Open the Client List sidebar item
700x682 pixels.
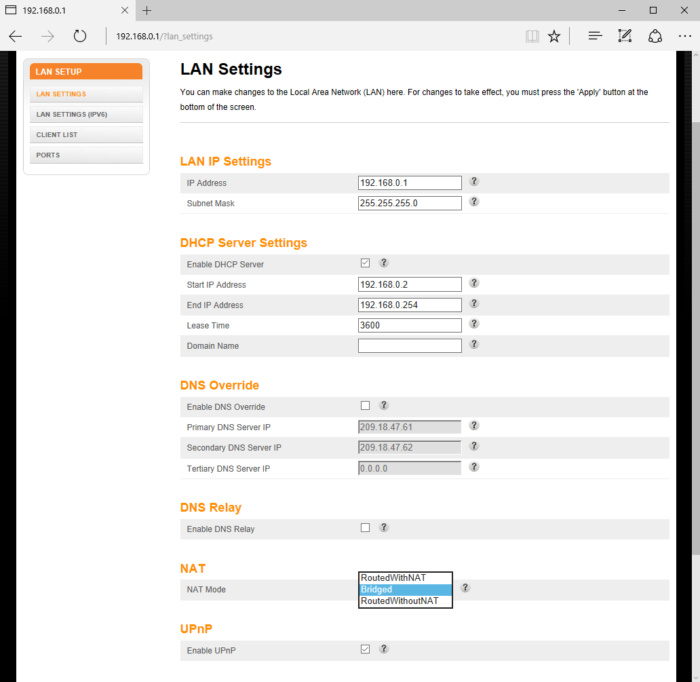[57, 134]
